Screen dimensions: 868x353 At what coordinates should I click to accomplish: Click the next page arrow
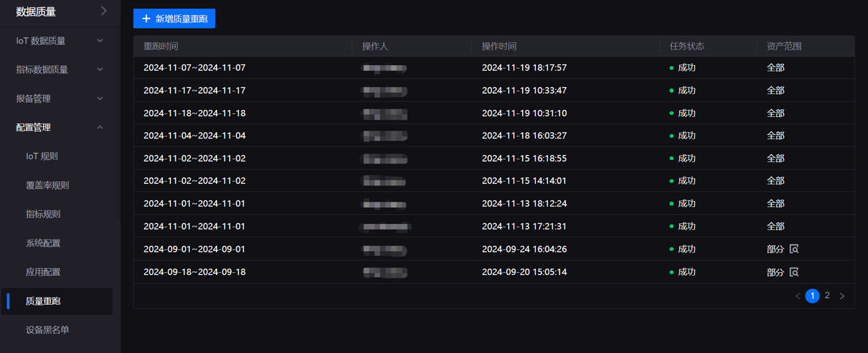click(x=842, y=296)
